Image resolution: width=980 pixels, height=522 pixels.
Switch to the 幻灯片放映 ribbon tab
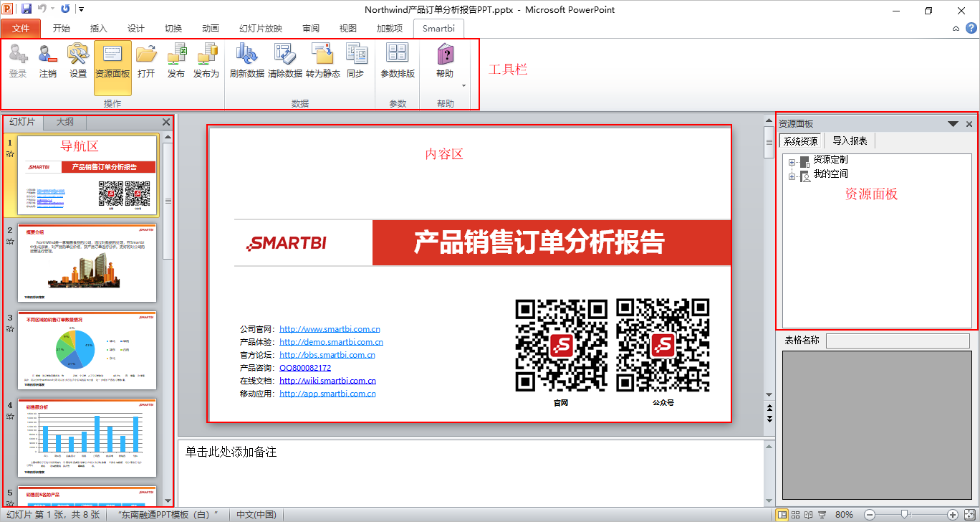(x=261, y=29)
